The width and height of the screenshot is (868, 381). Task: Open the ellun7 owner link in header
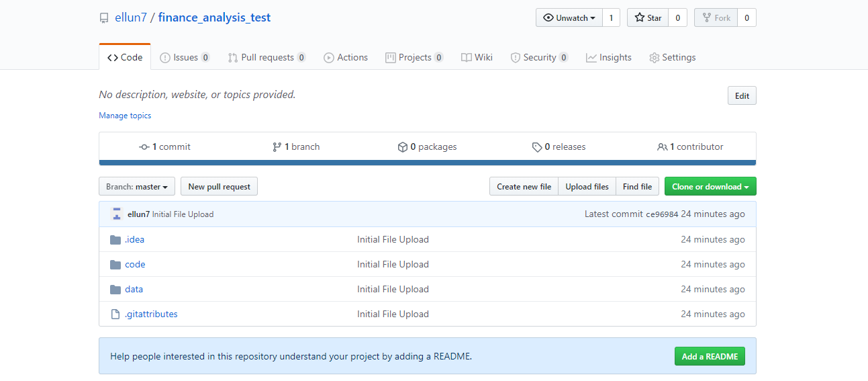tap(130, 18)
